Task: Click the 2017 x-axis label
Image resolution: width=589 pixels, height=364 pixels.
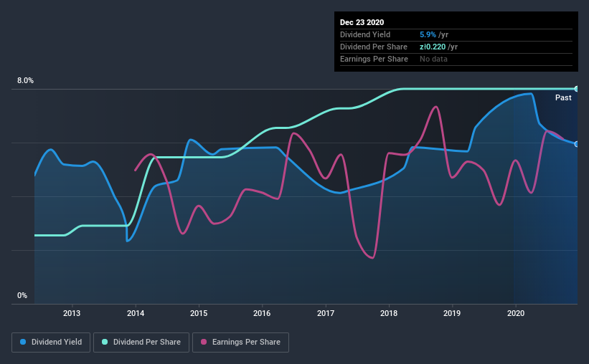Action: (x=326, y=313)
